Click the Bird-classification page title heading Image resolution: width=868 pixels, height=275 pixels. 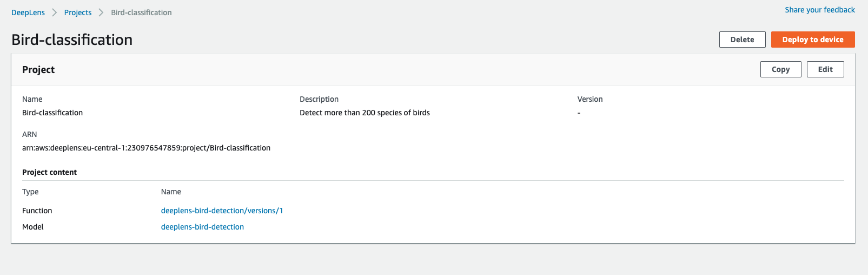point(72,40)
